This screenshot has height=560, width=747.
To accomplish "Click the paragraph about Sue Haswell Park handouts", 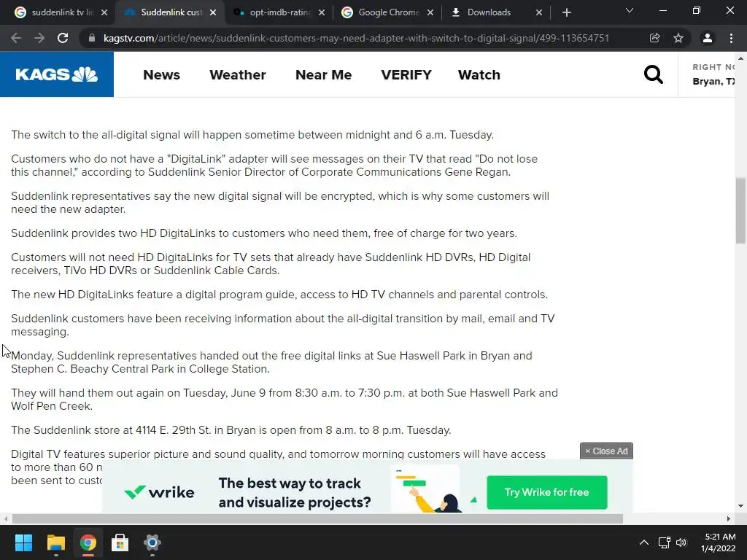I will point(271,362).
